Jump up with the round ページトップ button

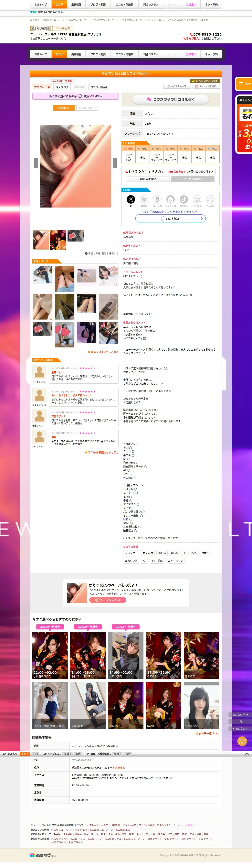point(242,741)
